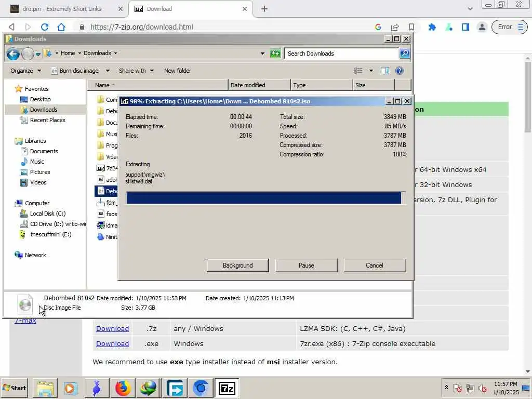Click Download link for 7zr.exe

(x=112, y=343)
